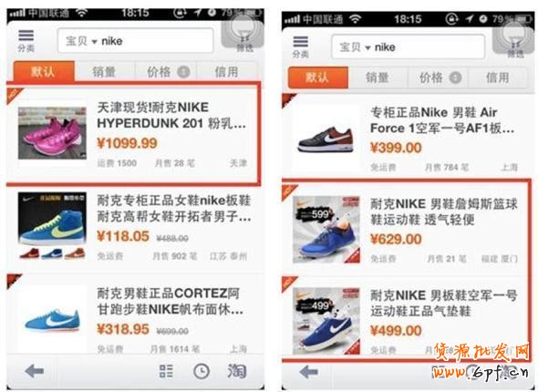Open the 分类 category menu icon in right phone
Screen dimensions: 538x392
pyautogui.click(x=301, y=47)
